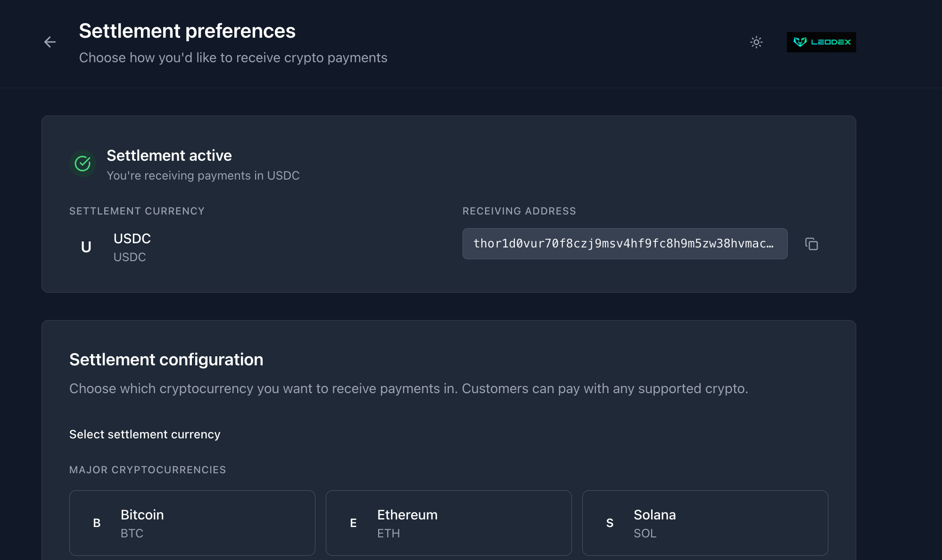Click the USDC settlement currency name
This screenshot has height=560, width=942.
[x=132, y=239]
